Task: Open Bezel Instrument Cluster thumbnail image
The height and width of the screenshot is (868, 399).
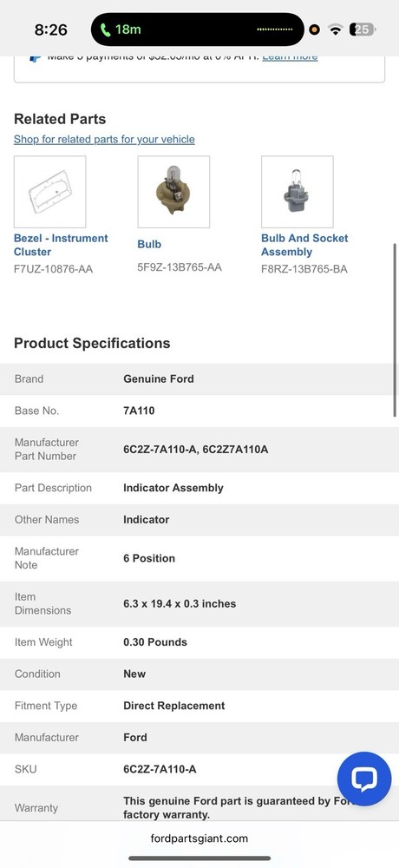Action: [49, 192]
